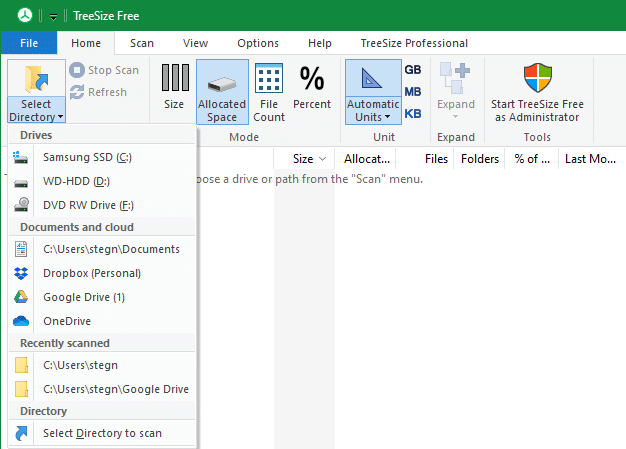Open the File menu tab
The image size is (626, 449).
pos(29,43)
